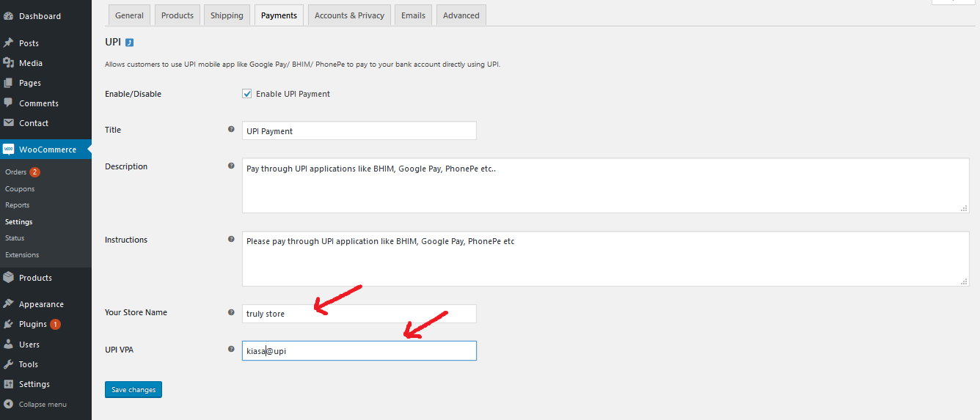
Task: Open the Advanced tab
Action: (x=461, y=15)
